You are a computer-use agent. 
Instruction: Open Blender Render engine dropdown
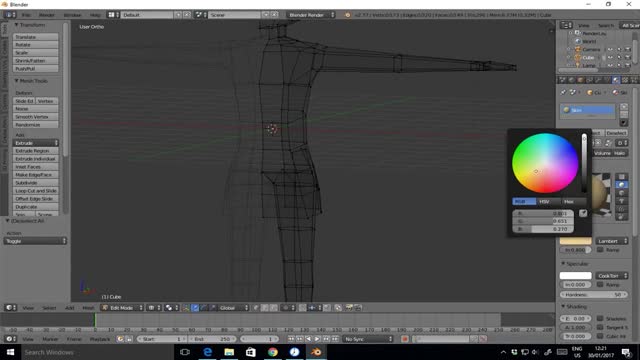(x=310, y=15)
